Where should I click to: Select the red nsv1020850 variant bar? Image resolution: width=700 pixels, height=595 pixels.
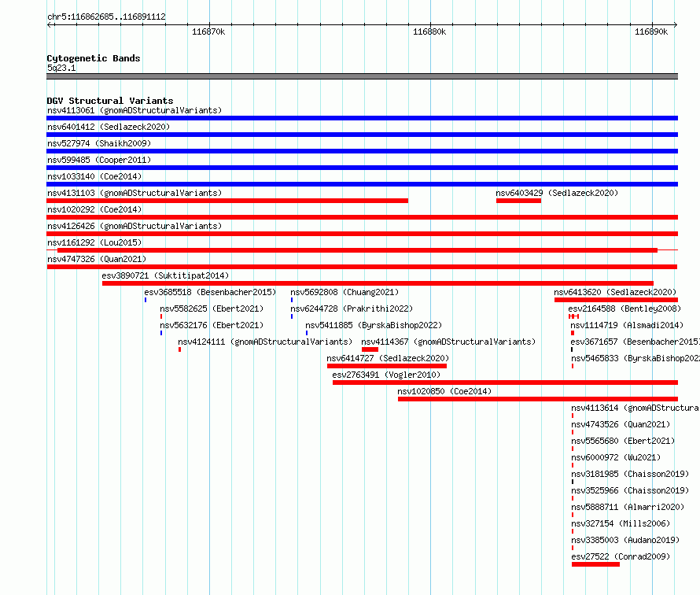538,399
